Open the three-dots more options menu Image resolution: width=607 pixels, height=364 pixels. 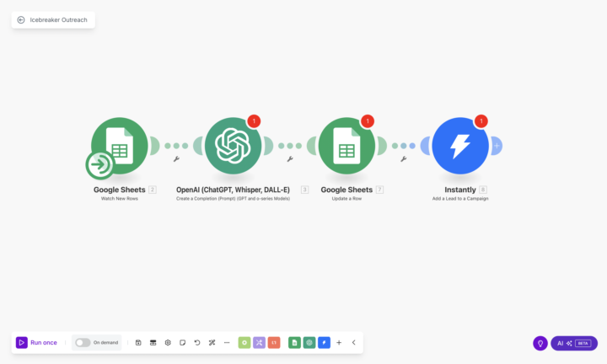[x=227, y=343]
